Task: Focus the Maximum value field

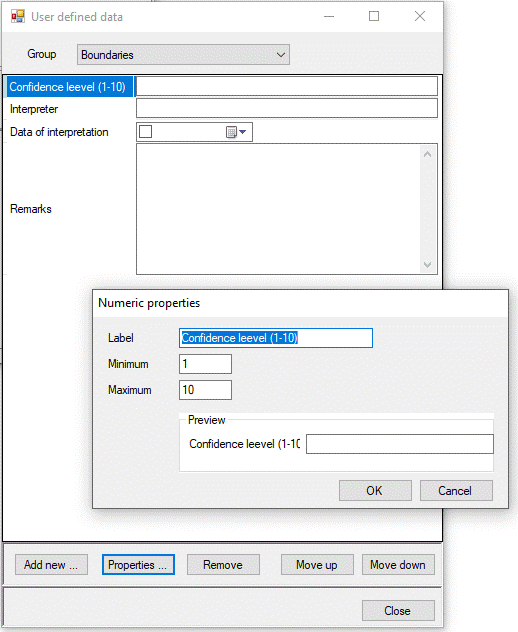Action: [x=206, y=390]
